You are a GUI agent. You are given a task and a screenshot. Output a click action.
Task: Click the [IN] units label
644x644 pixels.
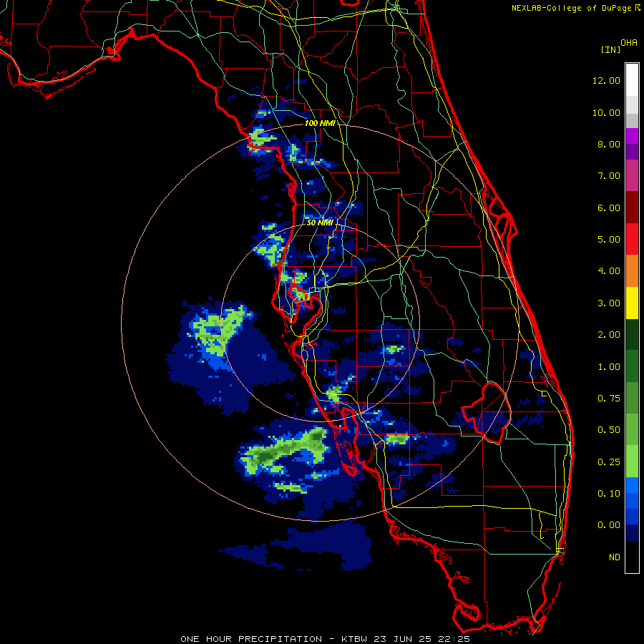tap(610, 49)
